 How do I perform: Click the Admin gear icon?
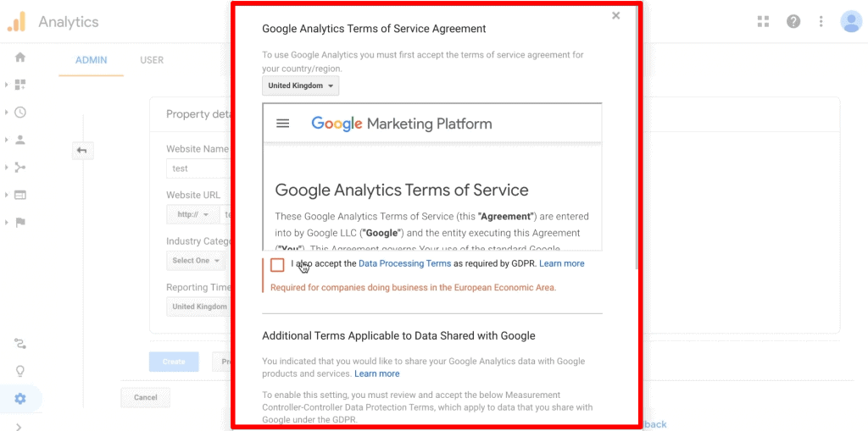click(x=20, y=398)
